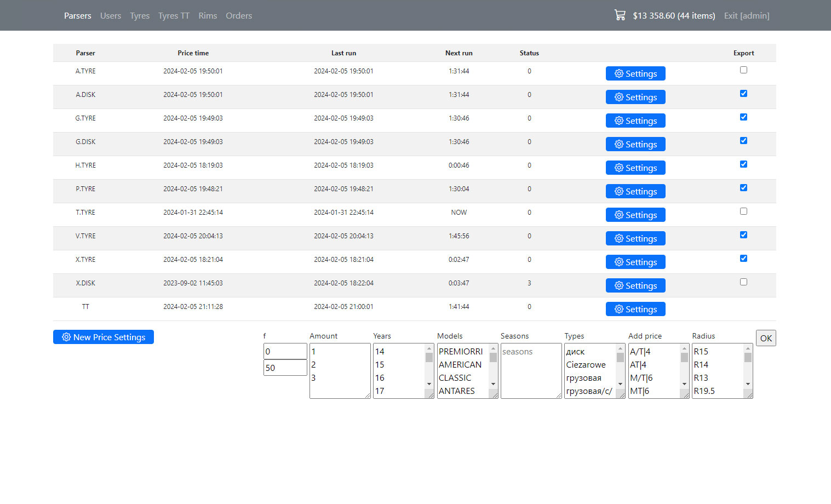Uncheck Export for G.TYRE parser
This screenshot has height=504, width=831.
[743, 117]
